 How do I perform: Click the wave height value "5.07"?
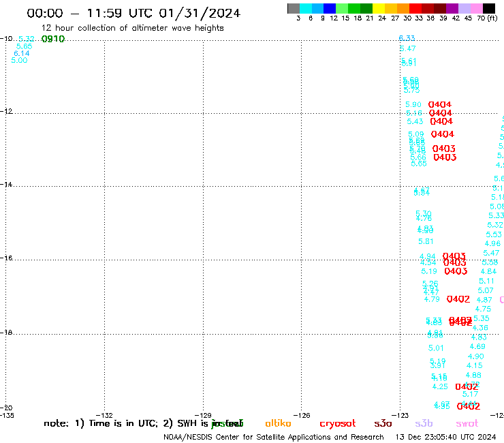pos(486,290)
